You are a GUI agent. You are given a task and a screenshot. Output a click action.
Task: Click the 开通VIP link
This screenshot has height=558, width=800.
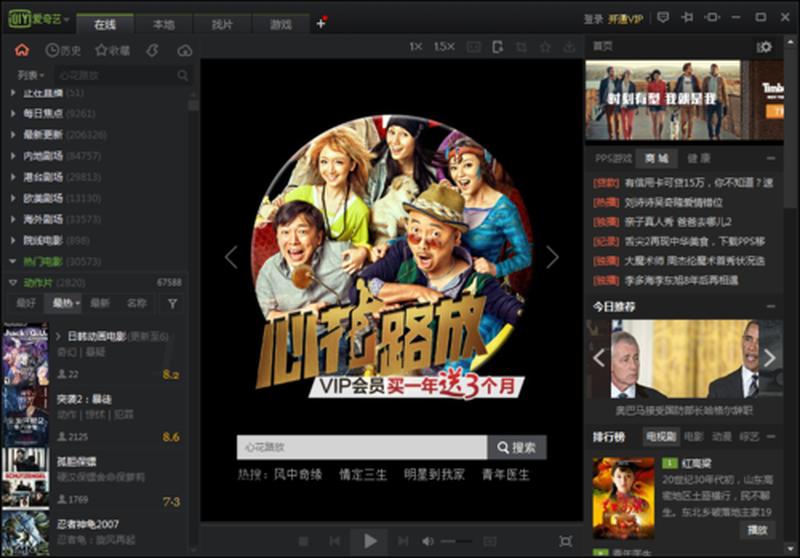(x=626, y=19)
